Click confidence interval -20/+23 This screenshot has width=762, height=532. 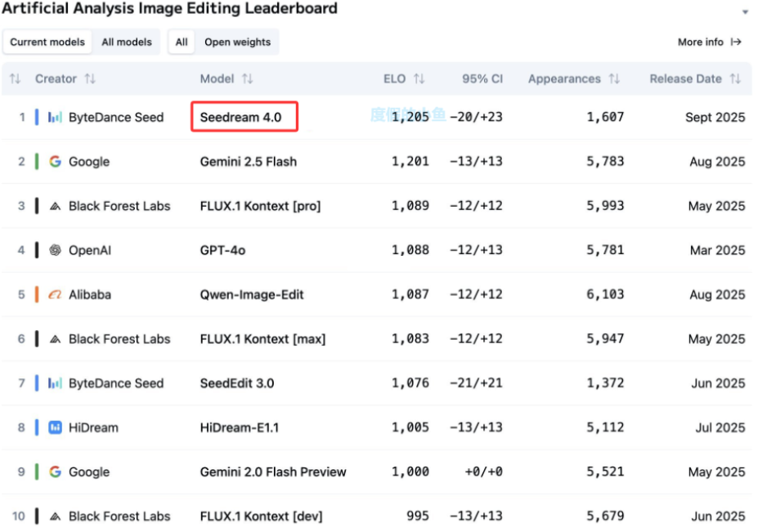click(476, 117)
